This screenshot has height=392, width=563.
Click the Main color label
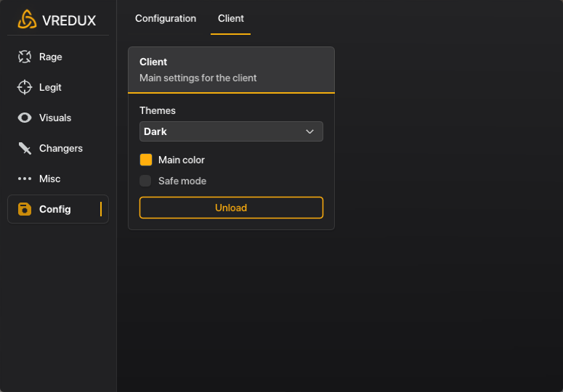(182, 160)
